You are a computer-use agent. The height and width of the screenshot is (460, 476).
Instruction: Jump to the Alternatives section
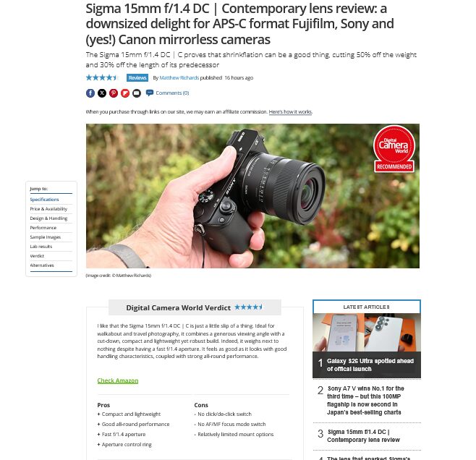[x=42, y=265]
